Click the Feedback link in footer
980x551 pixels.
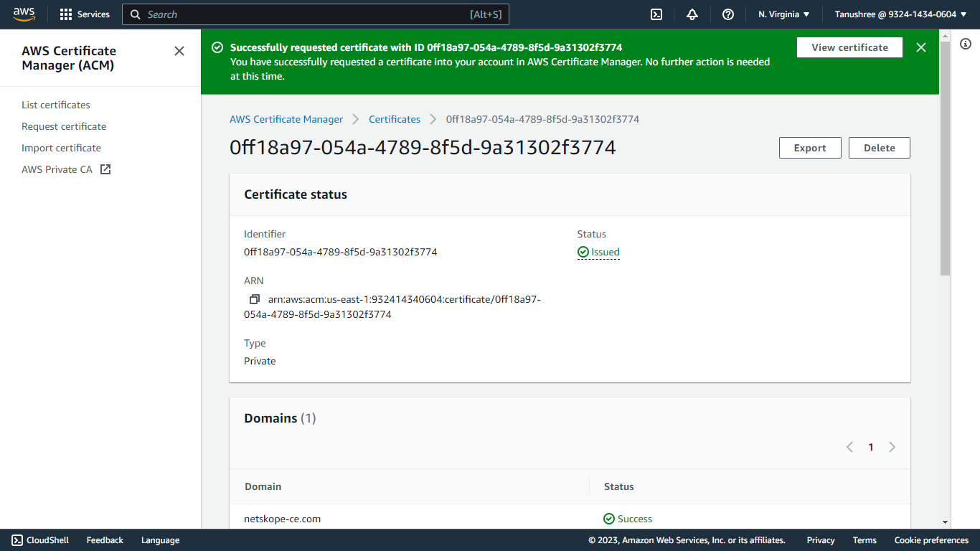105,540
